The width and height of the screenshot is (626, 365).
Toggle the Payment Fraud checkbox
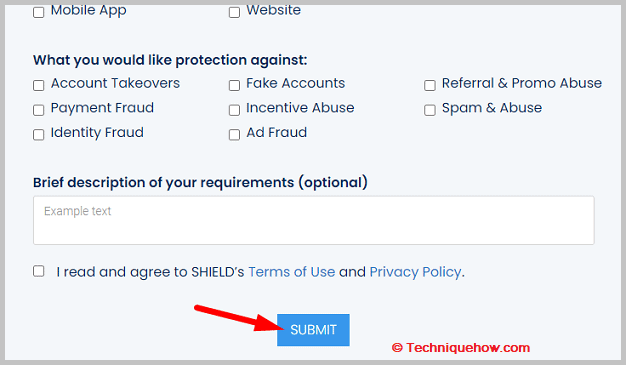tap(38, 110)
